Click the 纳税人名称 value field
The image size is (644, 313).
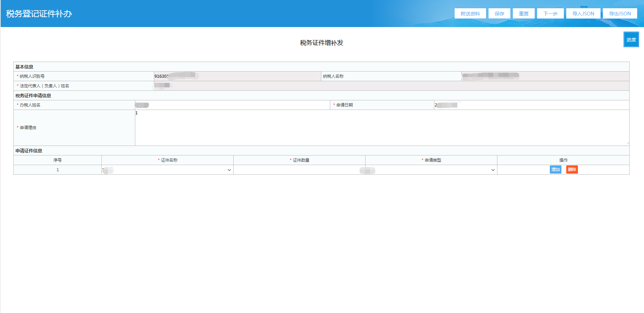545,76
